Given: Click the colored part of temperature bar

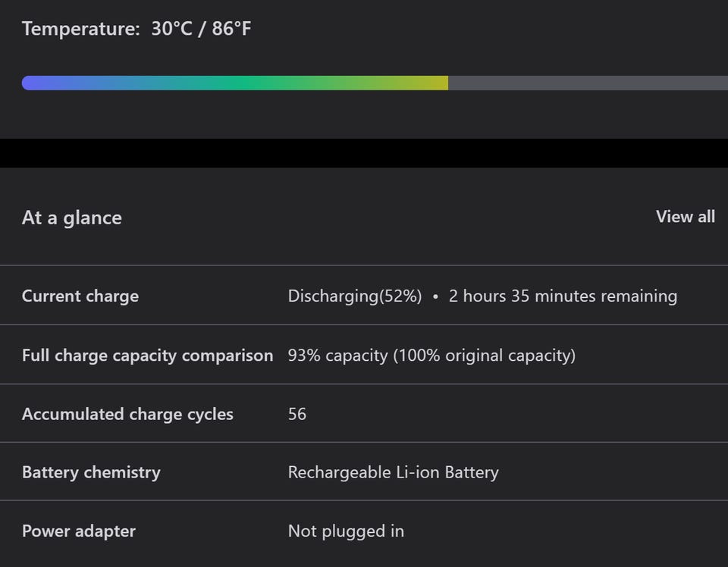Looking at the screenshot, I should (235, 83).
